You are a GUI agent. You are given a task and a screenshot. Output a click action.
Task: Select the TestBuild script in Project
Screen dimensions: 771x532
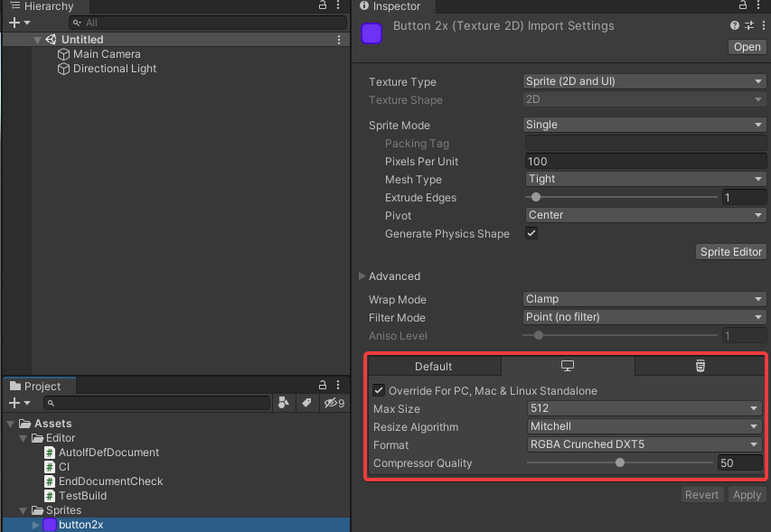pyautogui.click(x=82, y=496)
